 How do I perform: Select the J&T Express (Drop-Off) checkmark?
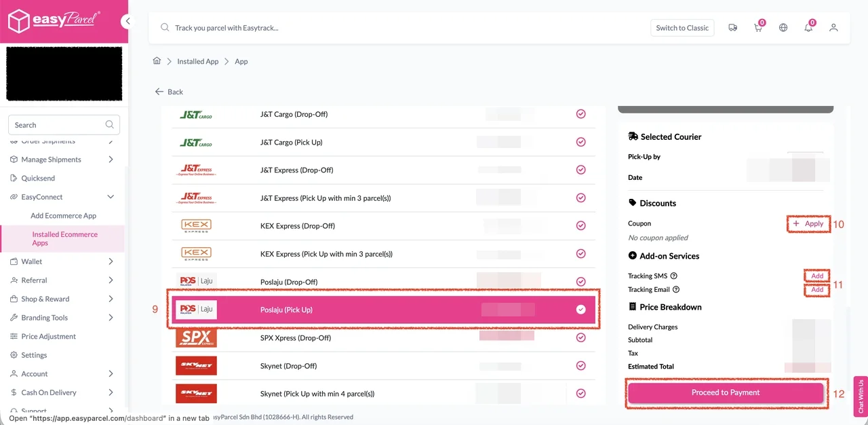(x=580, y=170)
